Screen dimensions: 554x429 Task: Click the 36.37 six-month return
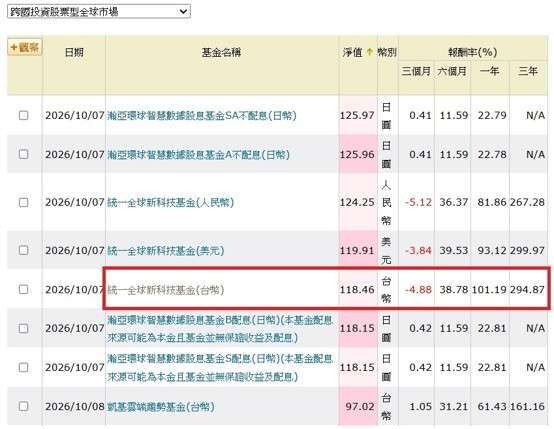pyautogui.click(x=454, y=202)
